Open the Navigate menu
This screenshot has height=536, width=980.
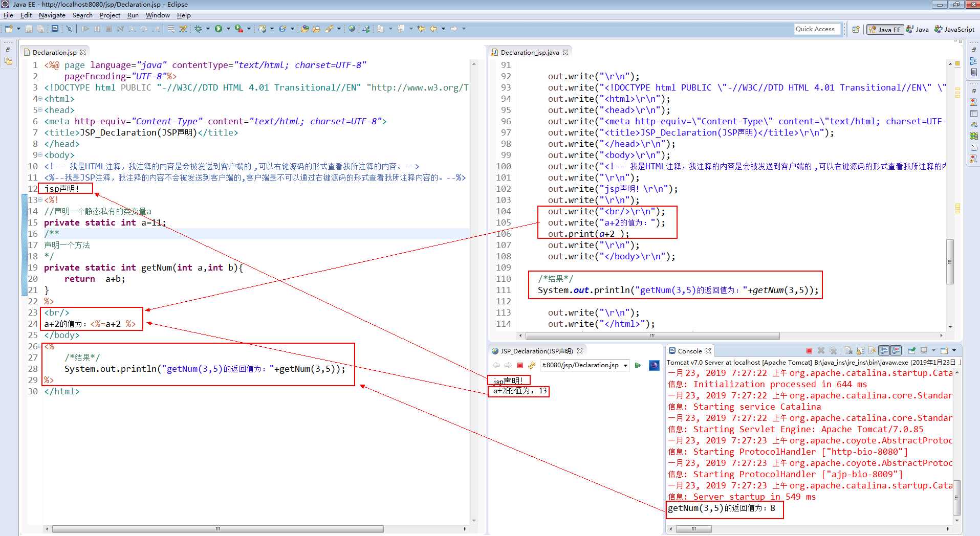52,15
